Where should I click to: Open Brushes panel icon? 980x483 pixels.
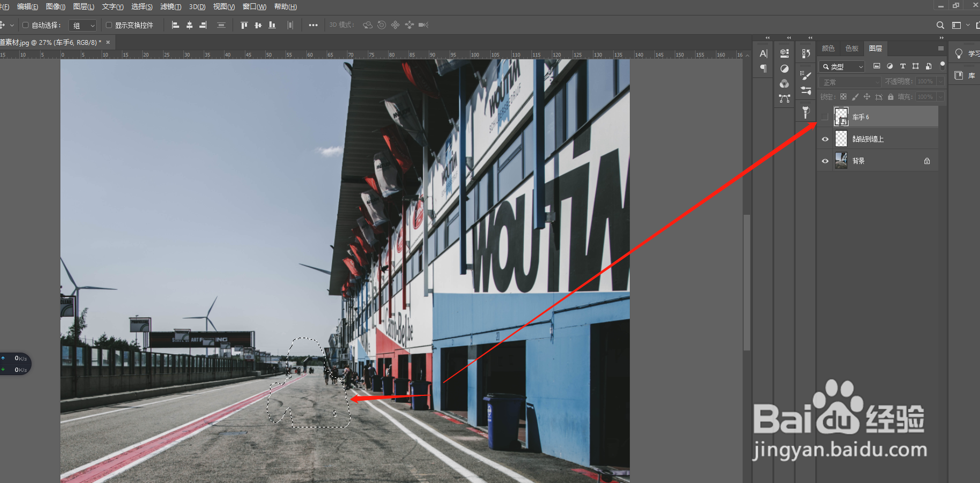pyautogui.click(x=806, y=75)
